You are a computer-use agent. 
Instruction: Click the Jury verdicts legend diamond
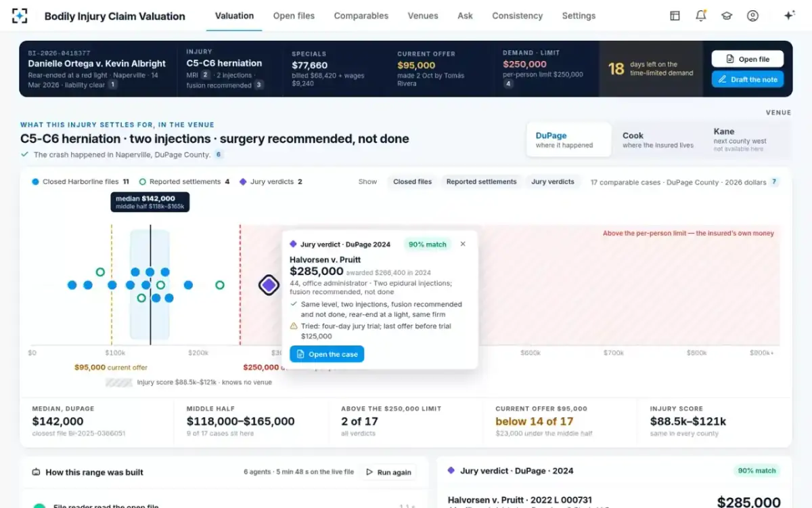242,182
